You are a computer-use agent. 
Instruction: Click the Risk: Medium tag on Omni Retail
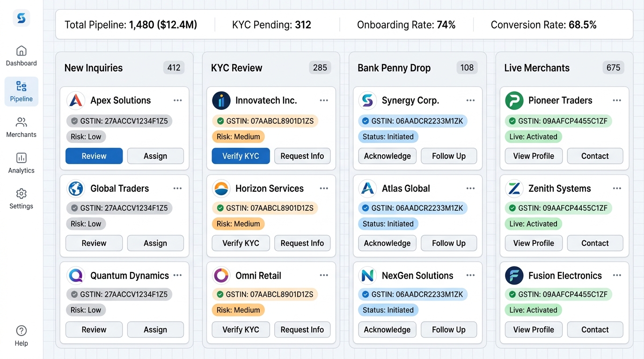tap(238, 310)
